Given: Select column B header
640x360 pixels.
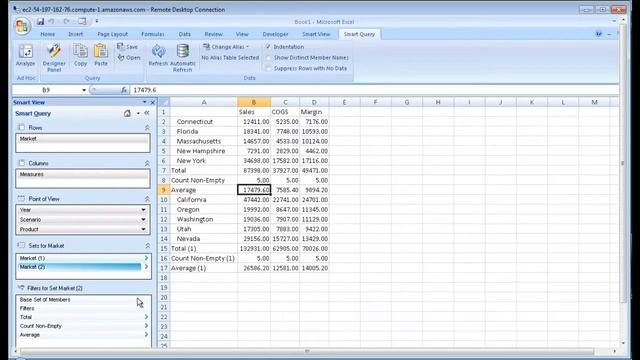Looking at the screenshot, I should pos(254,102).
